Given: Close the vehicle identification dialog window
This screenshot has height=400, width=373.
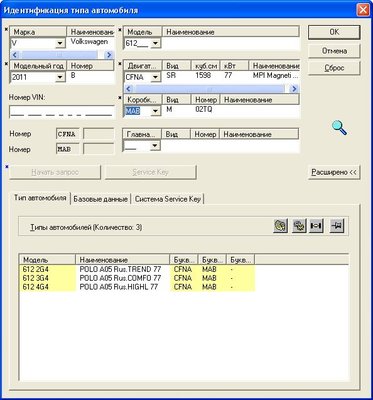Looking at the screenshot, I should coord(363,10).
